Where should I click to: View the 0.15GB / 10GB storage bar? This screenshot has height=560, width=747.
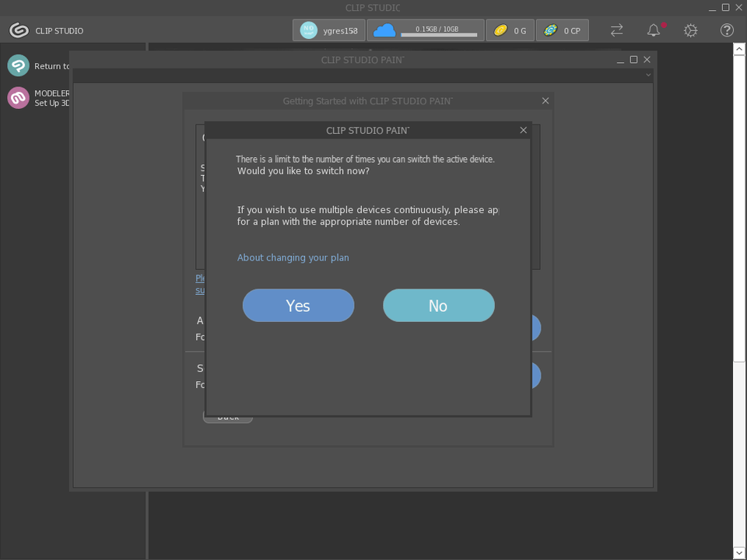pyautogui.click(x=439, y=35)
